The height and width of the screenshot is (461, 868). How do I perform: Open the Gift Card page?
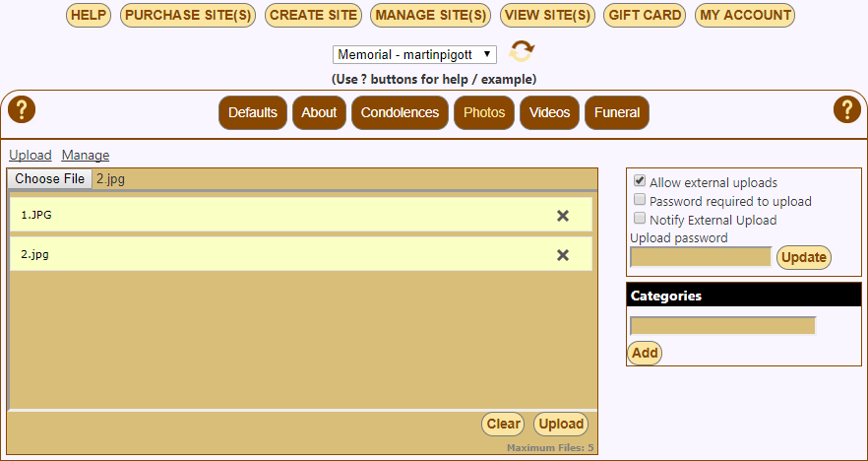click(x=644, y=15)
